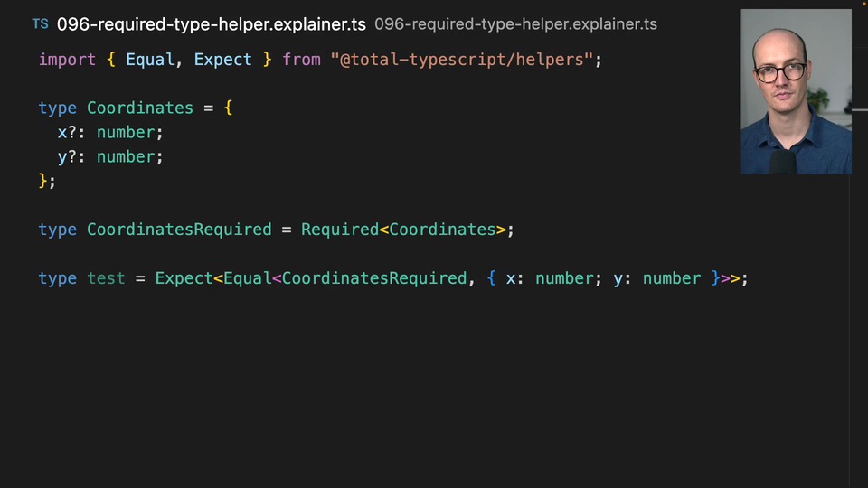Click the opening curly brace after Coordinates =
The height and width of the screenshot is (488, 868).
click(x=228, y=108)
